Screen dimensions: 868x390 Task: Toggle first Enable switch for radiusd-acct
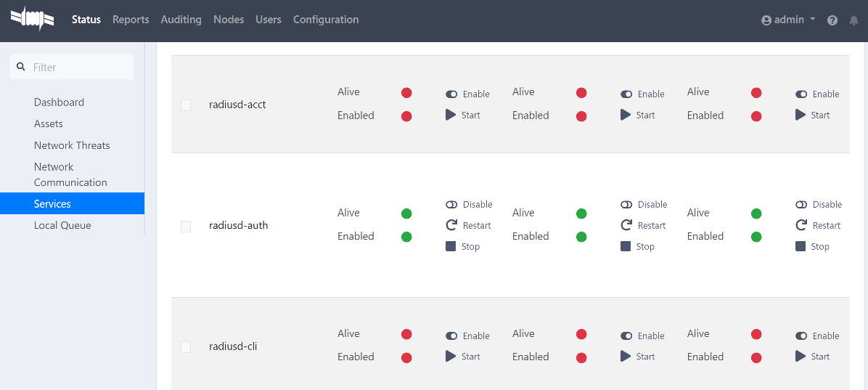[451, 94]
